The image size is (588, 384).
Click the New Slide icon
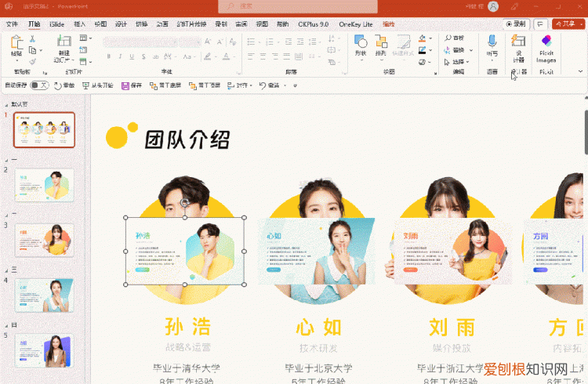(x=64, y=41)
